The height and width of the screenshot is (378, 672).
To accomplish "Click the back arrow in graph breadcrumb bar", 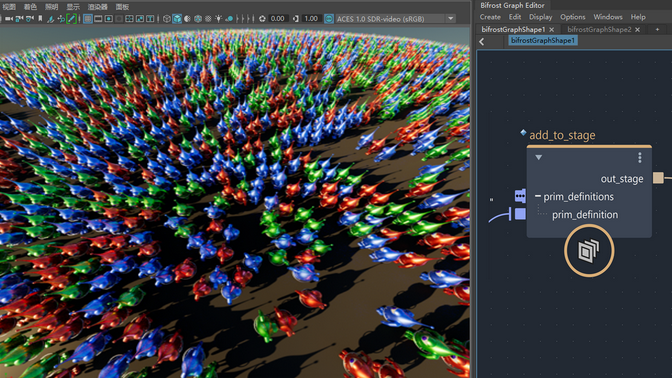I will click(482, 41).
